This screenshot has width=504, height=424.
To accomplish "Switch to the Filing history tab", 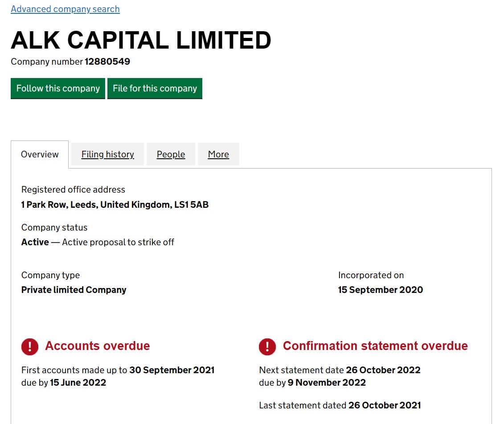I will [108, 154].
